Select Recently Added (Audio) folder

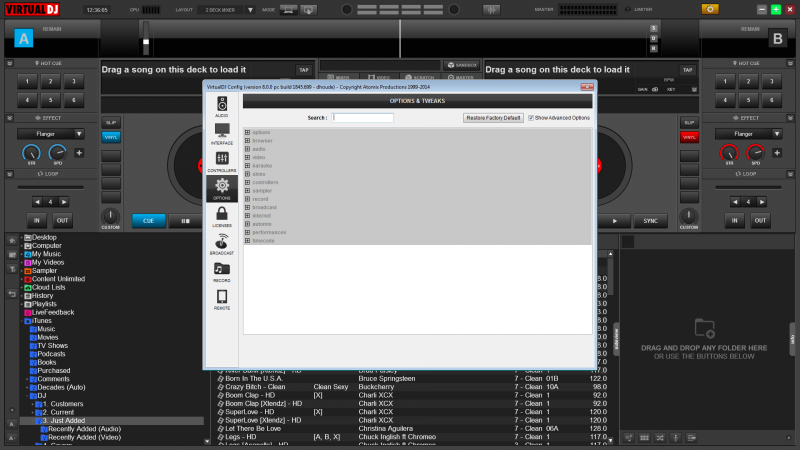pos(84,429)
